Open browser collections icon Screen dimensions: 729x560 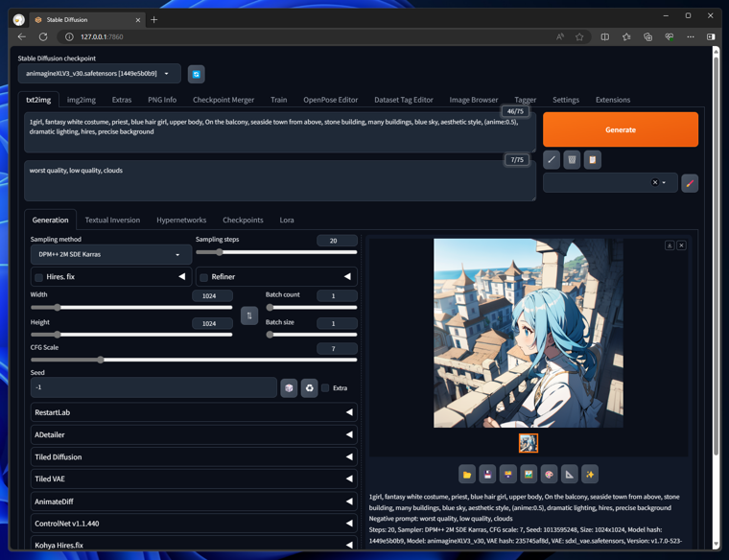[647, 36]
